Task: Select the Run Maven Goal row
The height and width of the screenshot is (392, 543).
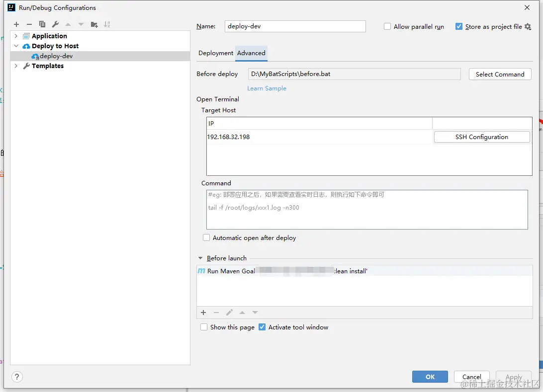Action: pyautogui.click(x=364, y=271)
